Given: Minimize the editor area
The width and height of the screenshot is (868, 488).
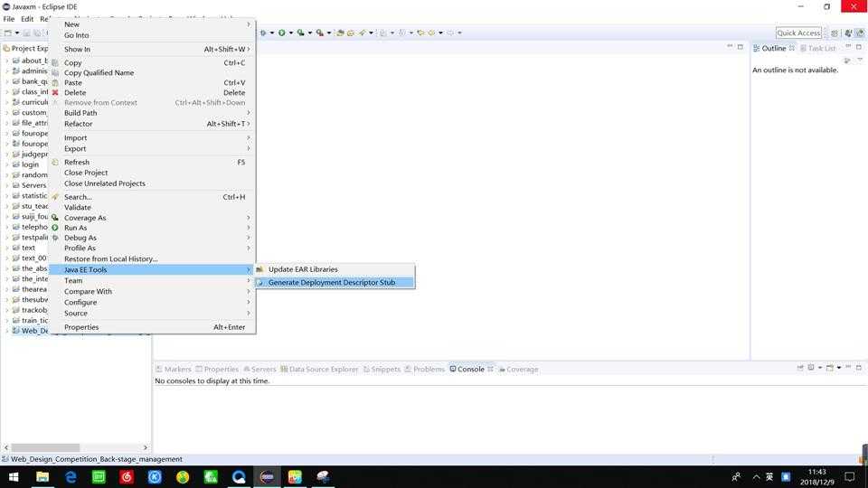Looking at the screenshot, I should click(730, 46).
